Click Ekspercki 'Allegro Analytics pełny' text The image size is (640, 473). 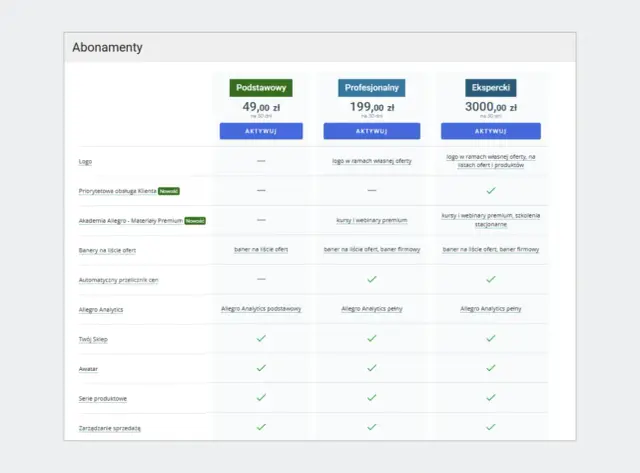tap(491, 309)
